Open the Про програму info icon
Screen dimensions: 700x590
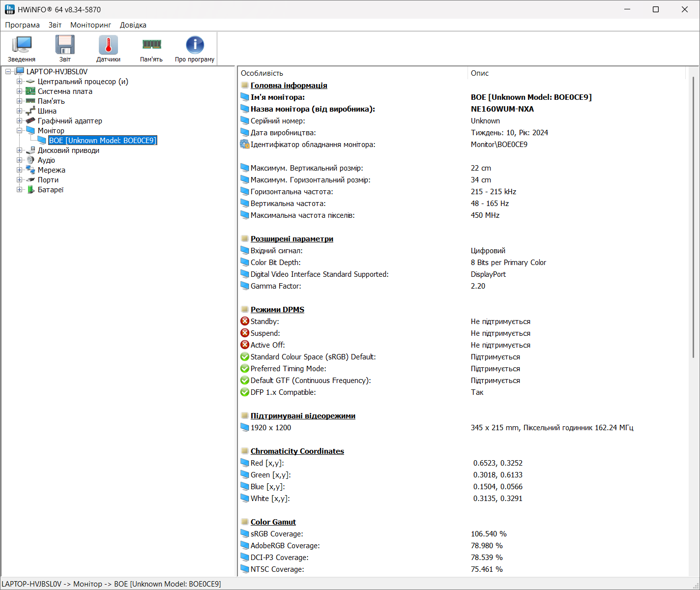tap(195, 49)
